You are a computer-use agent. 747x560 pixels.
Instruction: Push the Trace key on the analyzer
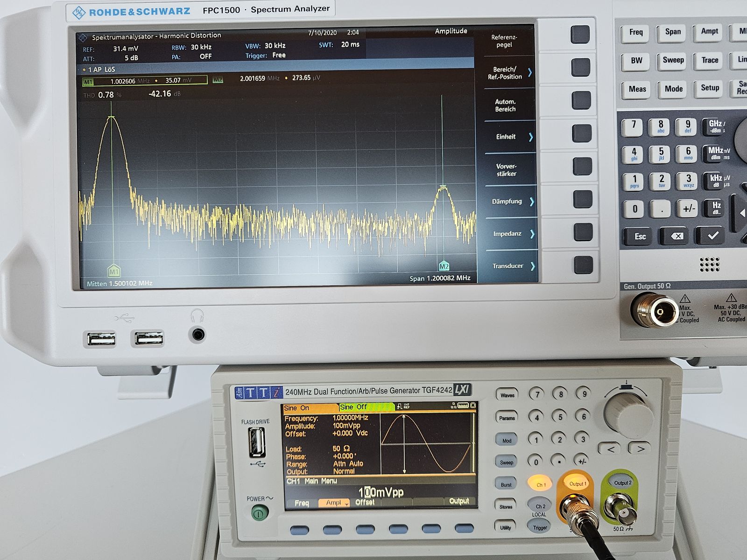point(710,61)
